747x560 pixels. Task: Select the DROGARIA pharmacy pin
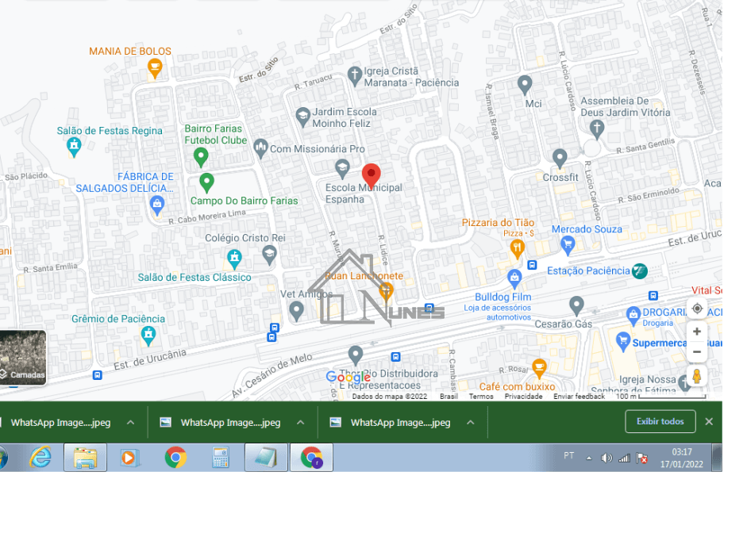click(x=633, y=315)
